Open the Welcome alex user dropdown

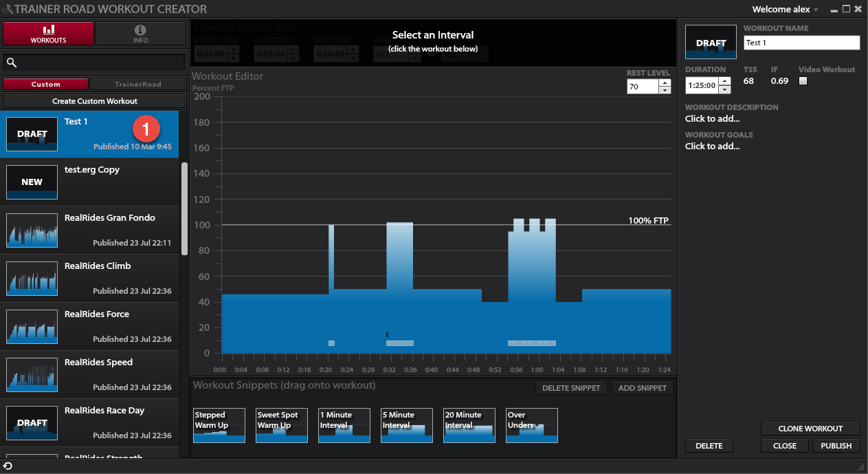coord(786,10)
